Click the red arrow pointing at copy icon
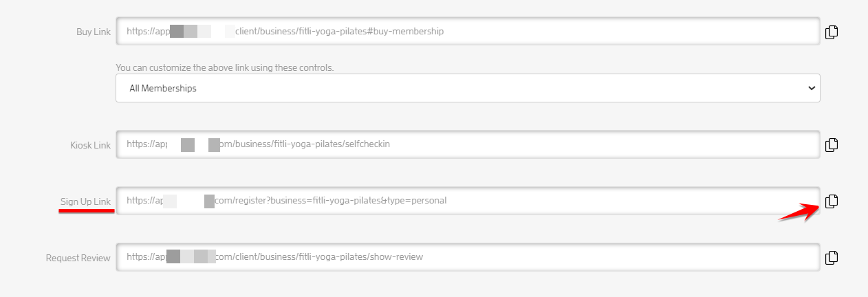This screenshot has width=868, height=297. pyautogui.click(x=798, y=212)
